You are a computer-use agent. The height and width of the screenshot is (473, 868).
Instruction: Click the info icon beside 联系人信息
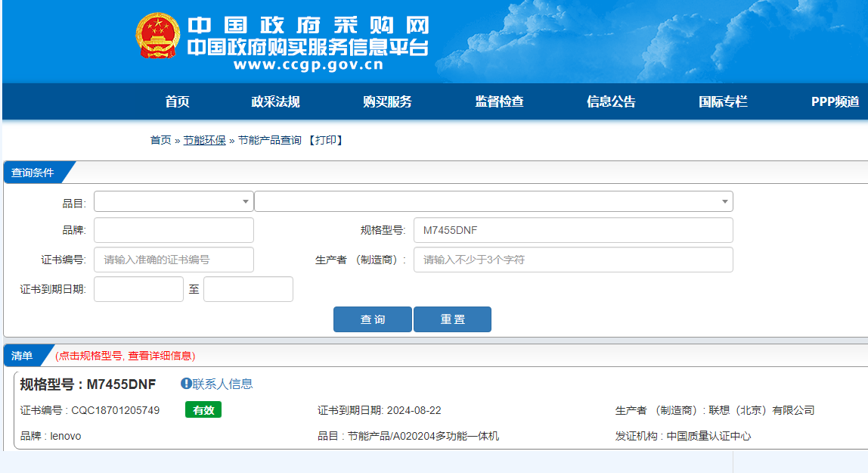[186, 383]
